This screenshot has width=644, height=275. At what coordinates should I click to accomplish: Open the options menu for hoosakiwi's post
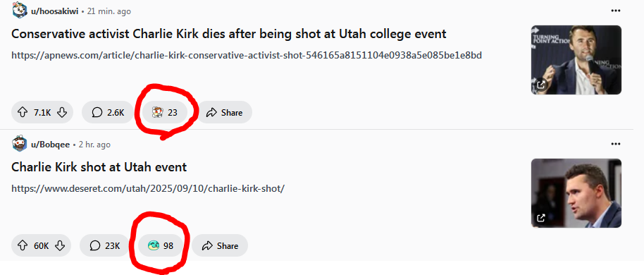(615, 11)
